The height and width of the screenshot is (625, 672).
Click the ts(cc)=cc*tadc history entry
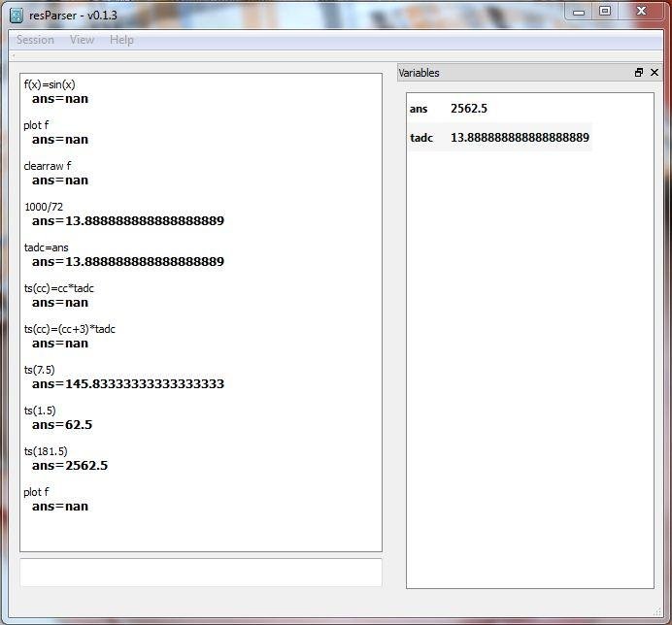tap(58, 288)
